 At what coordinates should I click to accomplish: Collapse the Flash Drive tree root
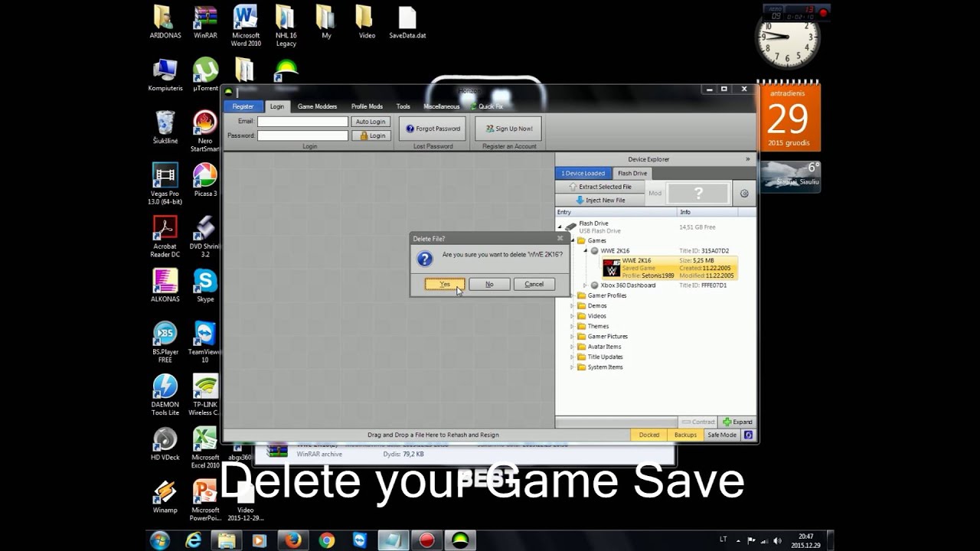coord(560,227)
